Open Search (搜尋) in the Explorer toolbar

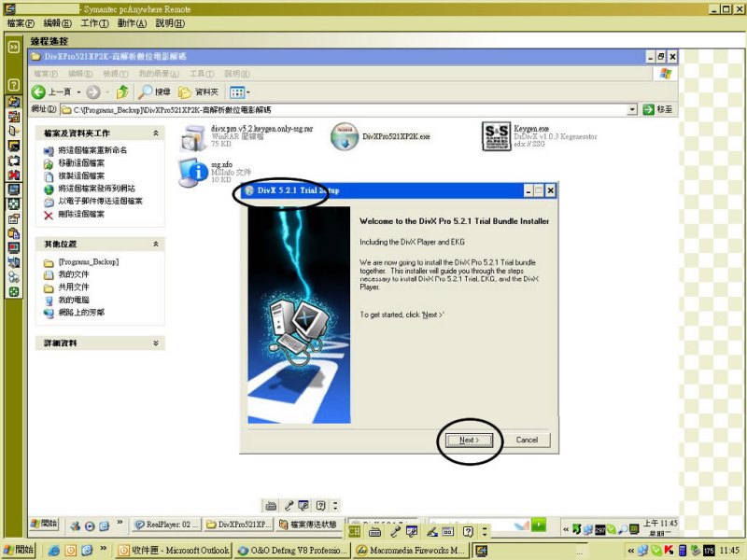(154, 91)
